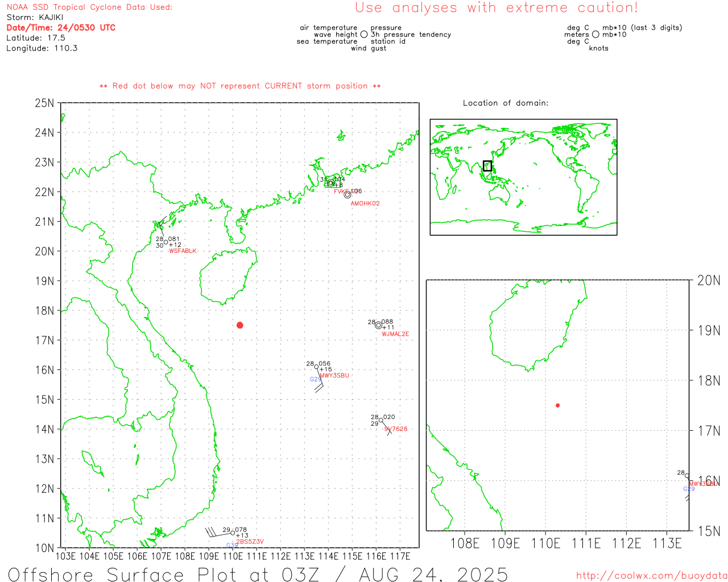Click the legend circle beside 'meters'

pos(595,35)
